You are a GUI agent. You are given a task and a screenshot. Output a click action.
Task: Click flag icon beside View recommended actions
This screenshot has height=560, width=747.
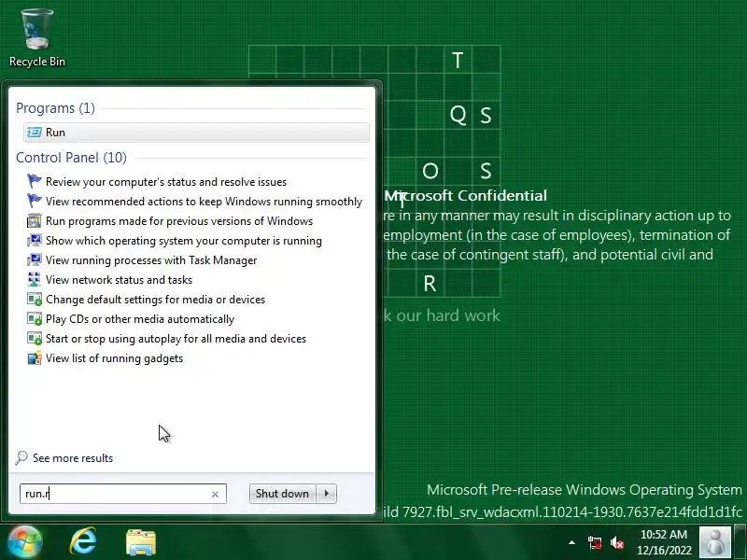point(35,201)
